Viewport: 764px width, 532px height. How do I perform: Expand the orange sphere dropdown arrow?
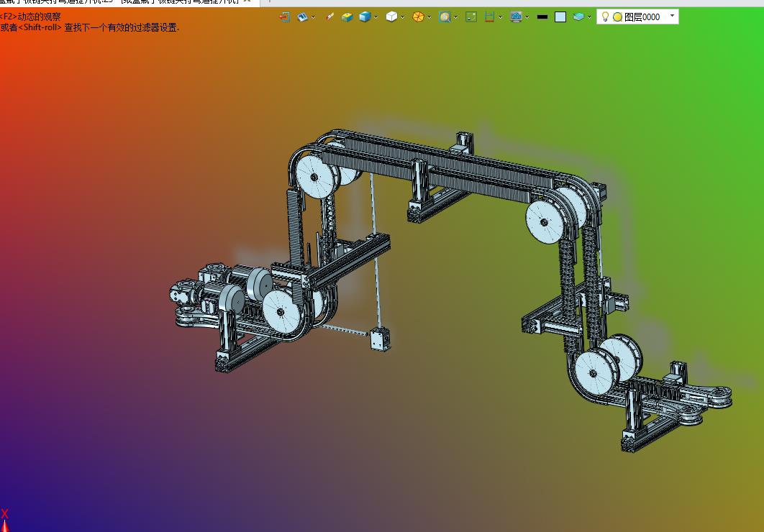click(429, 17)
